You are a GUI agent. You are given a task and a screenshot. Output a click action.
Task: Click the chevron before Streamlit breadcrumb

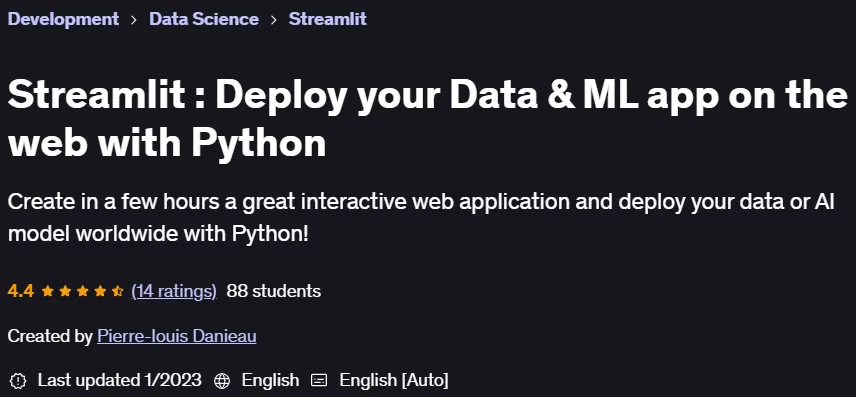pyautogui.click(x=274, y=20)
